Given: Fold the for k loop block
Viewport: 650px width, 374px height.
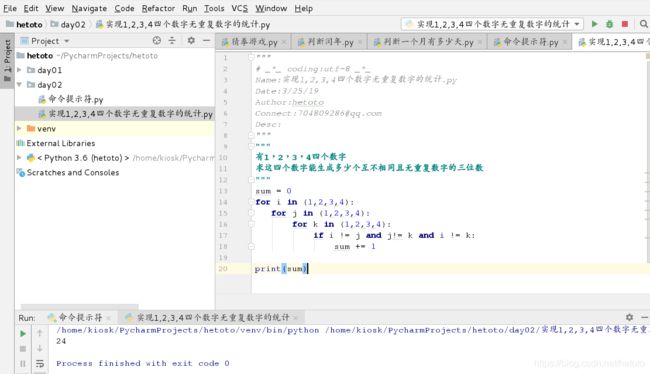Looking at the screenshot, I should (x=251, y=224).
